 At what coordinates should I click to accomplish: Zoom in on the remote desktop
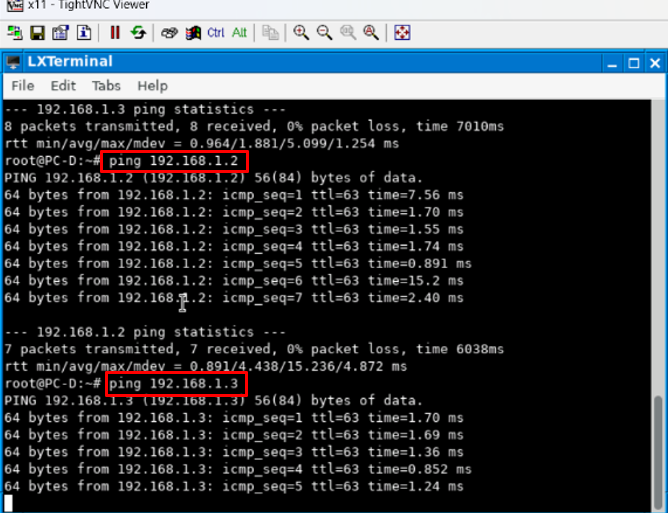coord(301,33)
